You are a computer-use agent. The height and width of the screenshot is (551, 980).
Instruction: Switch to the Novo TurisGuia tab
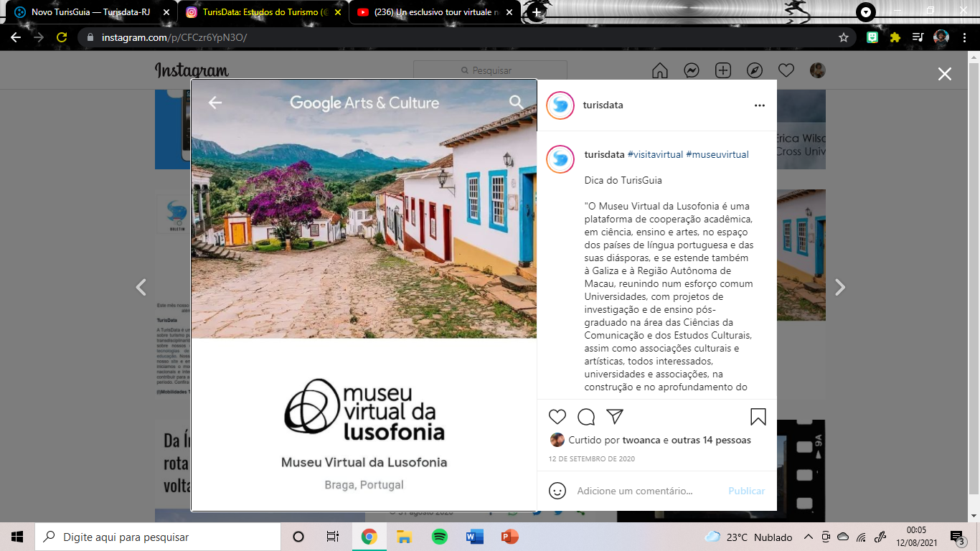point(90,12)
